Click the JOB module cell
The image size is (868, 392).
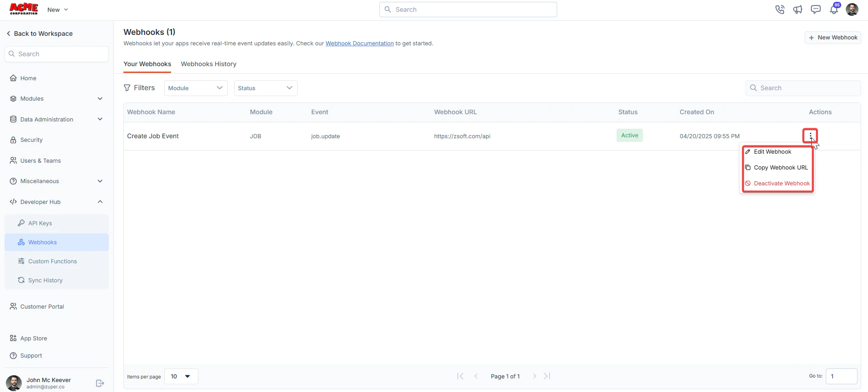[x=255, y=136]
